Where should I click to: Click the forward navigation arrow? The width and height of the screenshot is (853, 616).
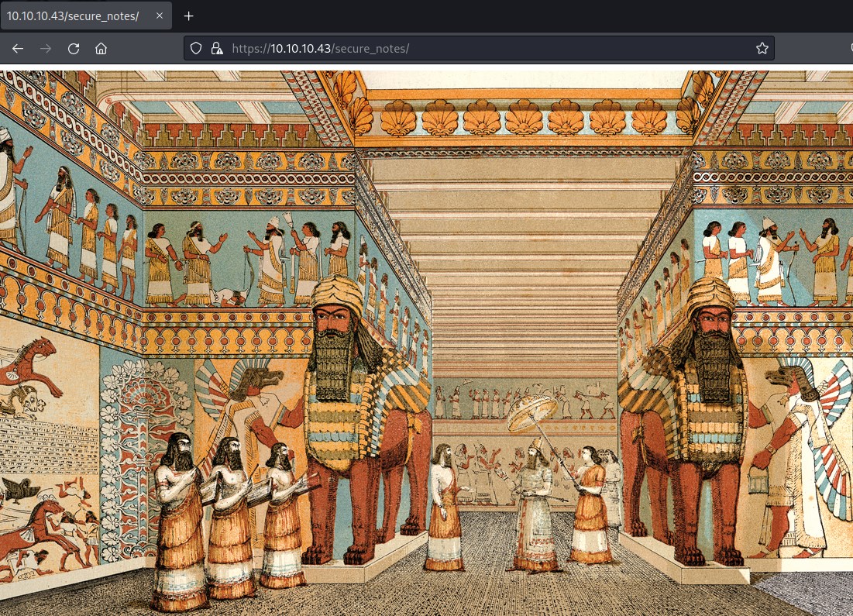46,48
